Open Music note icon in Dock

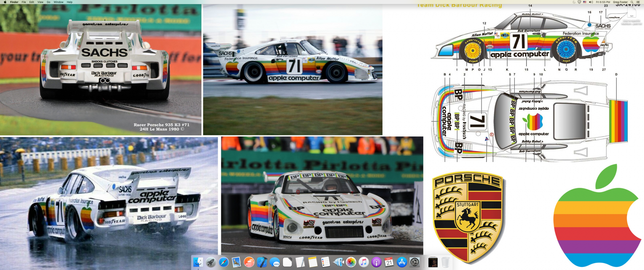(364, 262)
